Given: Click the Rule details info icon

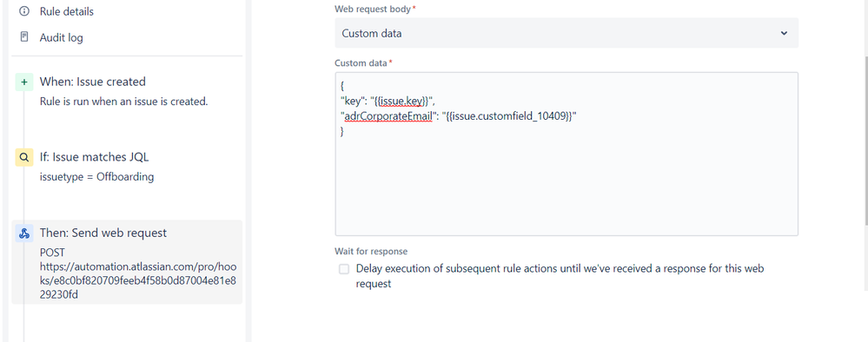Looking at the screenshot, I should coord(23,11).
